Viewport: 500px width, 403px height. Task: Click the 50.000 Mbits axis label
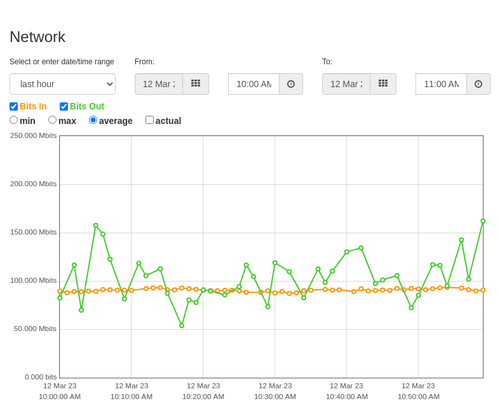click(x=35, y=329)
